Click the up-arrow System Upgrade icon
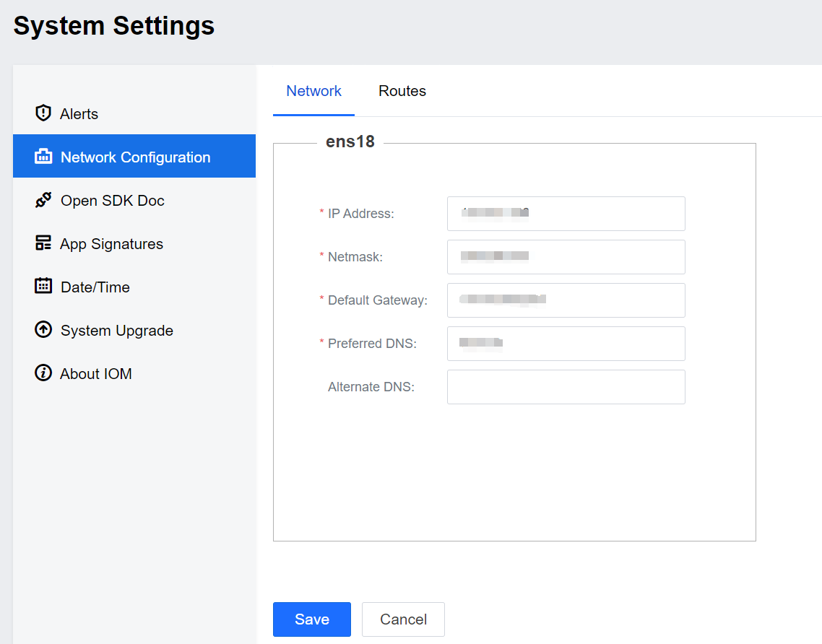Image resolution: width=822 pixels, height=644 pixels. click(x=43, y=330)
